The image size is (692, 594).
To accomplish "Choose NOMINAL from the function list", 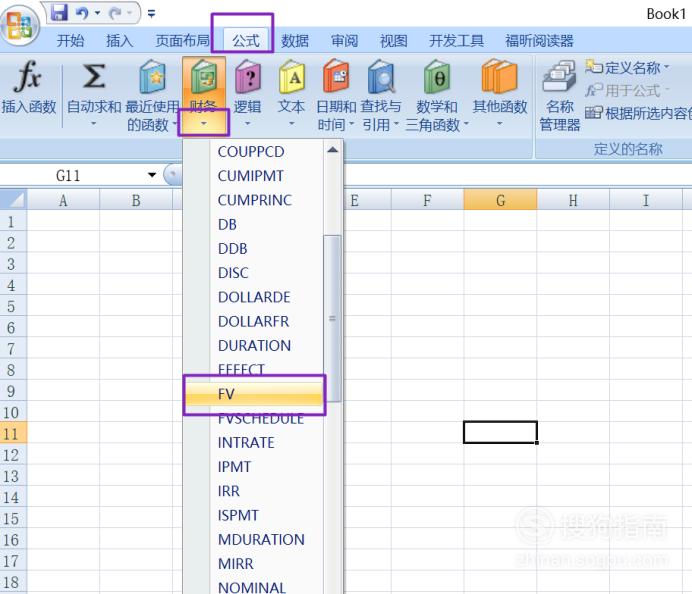I will click(253, 587).
